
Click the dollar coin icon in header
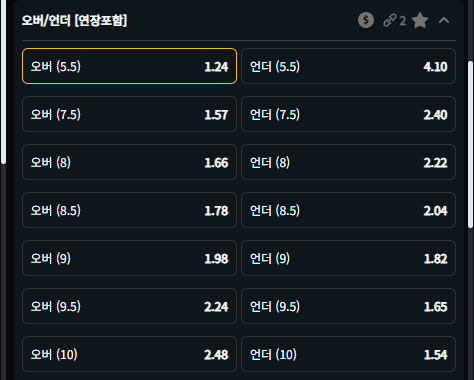point(366,20)
